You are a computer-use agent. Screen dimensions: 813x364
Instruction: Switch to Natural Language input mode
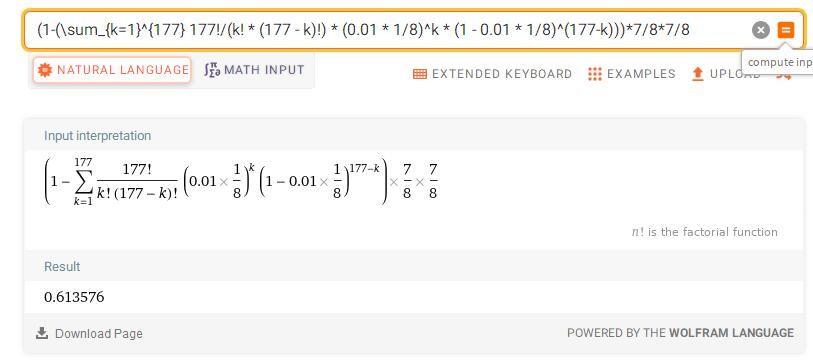point(112,70)
